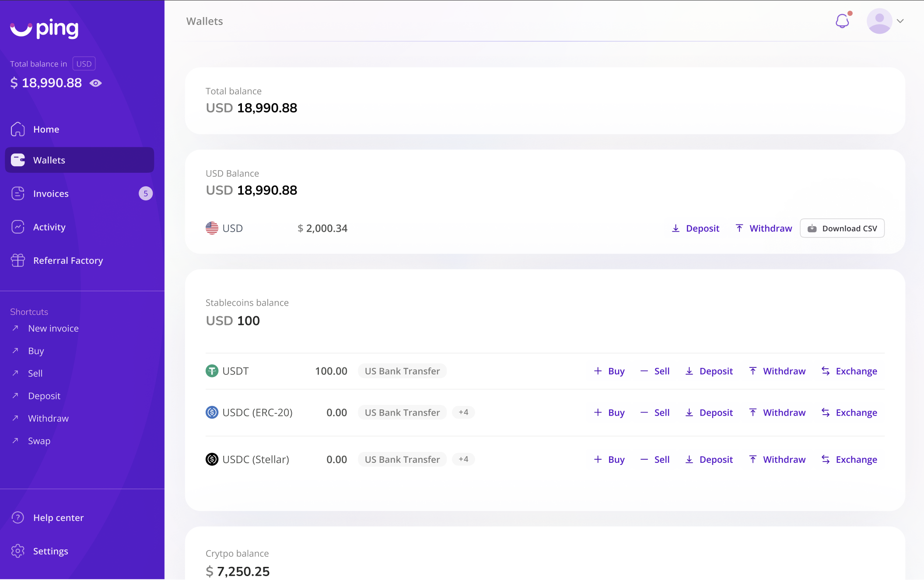Viewport: 924px width, 580px height.
Task: Click the USDC (Stellar) coin icon
Action: 212,459
